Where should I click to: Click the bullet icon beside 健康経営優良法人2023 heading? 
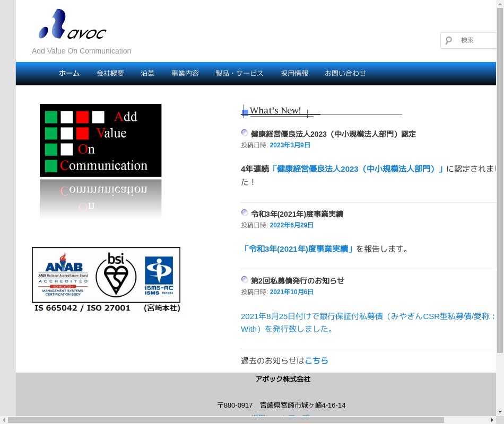tap(245, 133)
